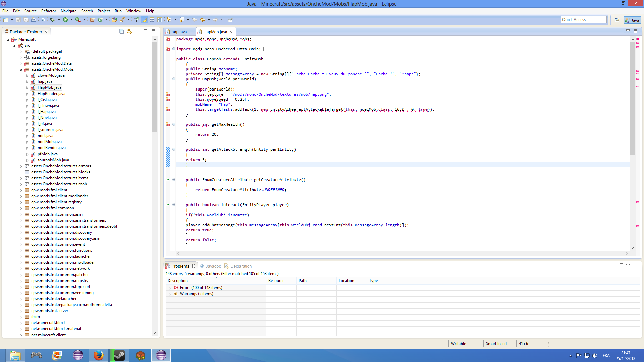Click the Open Perspective icon
The height and width of the screenshot is (362, 644).
coord(617,20)
